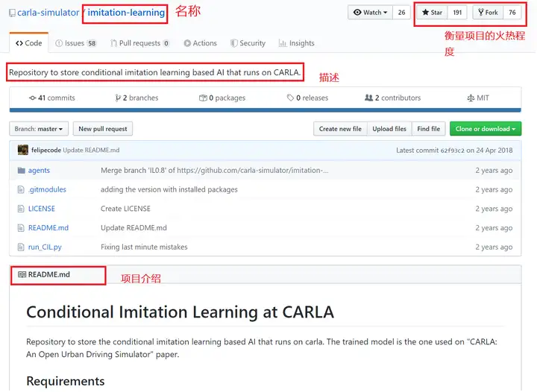Open the LICENSE file
The width and height of the screenshot is (537, 392).
pos(42,209)
